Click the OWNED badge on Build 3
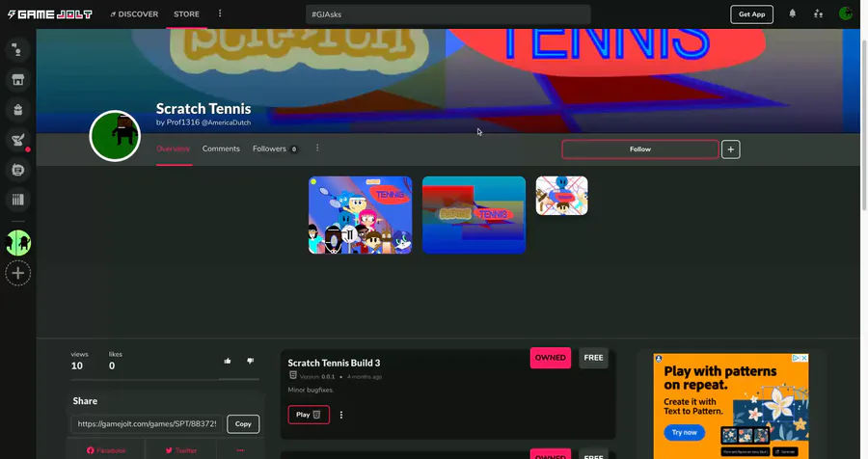This screenshot has height=459, width=868. [x=551, y=358]
